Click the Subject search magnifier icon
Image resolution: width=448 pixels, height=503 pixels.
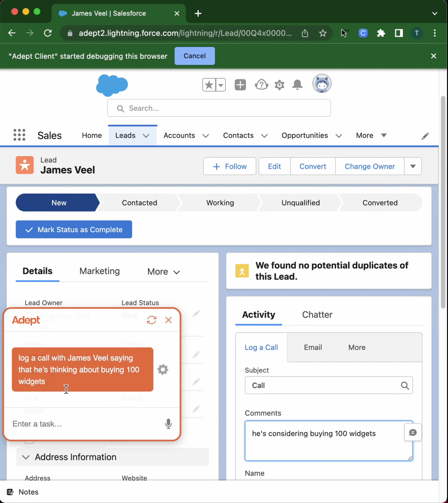[405, 385]
